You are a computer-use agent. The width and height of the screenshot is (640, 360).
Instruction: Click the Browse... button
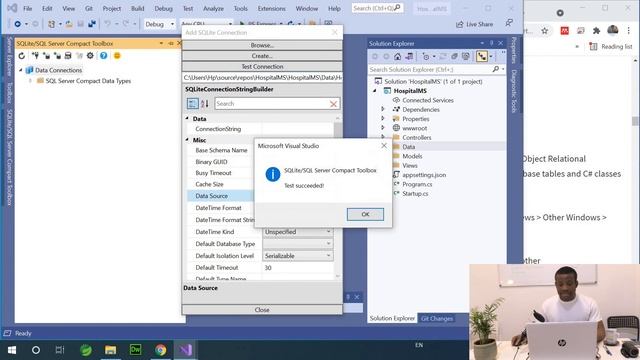coord(262,45)
